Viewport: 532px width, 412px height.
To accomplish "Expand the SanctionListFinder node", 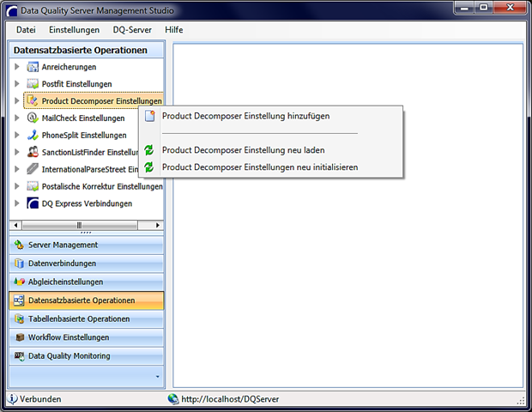I will (x=16, y=152).
